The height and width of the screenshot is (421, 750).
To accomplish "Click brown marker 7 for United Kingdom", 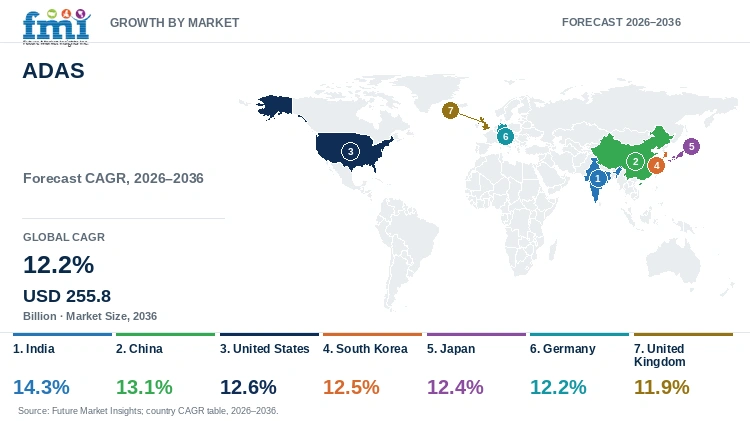I will [450, 111].
